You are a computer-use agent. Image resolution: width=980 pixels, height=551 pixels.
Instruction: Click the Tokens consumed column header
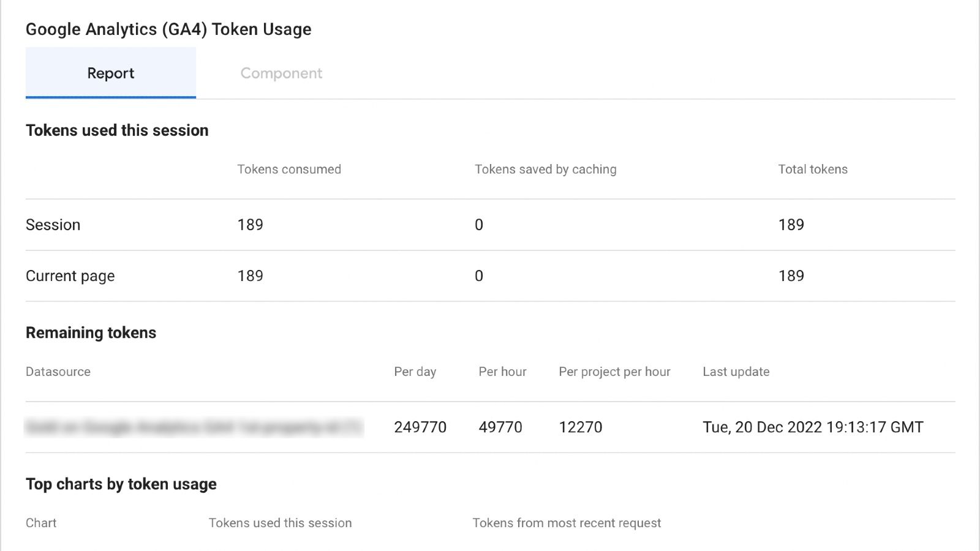click(x=289, y=170)
